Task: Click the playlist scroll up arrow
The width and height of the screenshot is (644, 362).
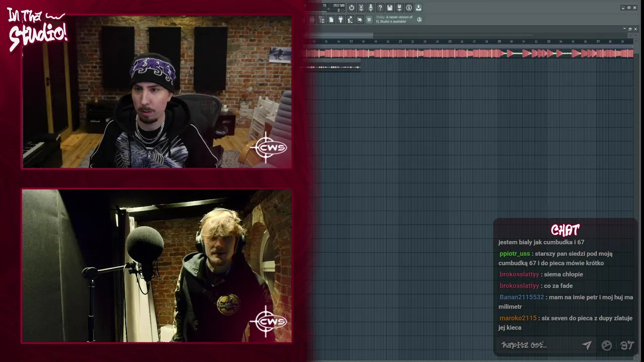Action: [x=636, y=41]
